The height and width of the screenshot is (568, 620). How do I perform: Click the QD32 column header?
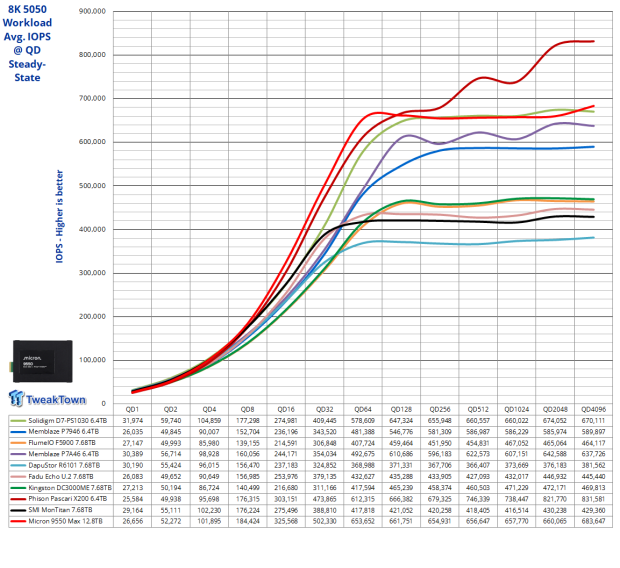[324, 409]
